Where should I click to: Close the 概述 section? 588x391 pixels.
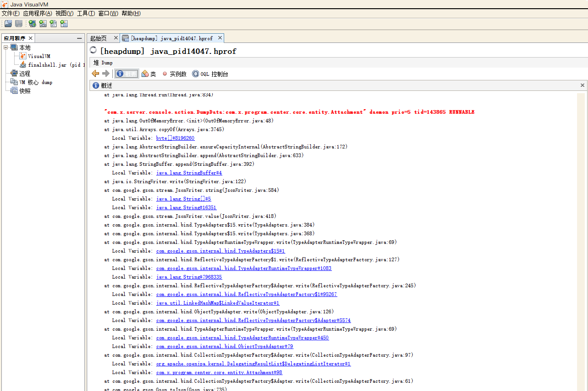[583, 85]
